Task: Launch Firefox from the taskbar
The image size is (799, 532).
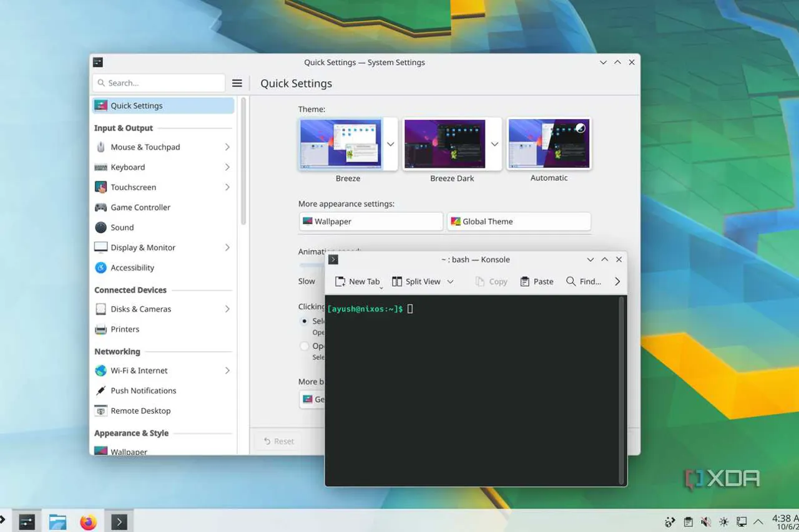Action: pos(89,521)
